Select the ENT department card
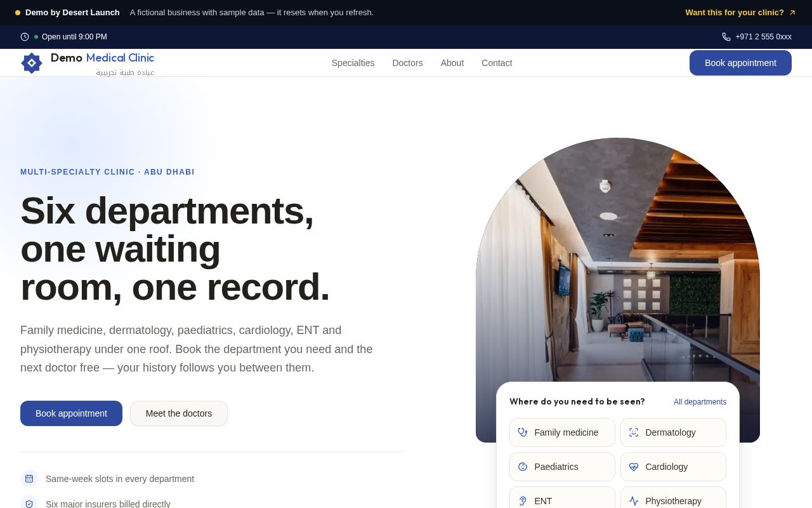The height and width of the screenshot is (508, 812). [562, 498]
